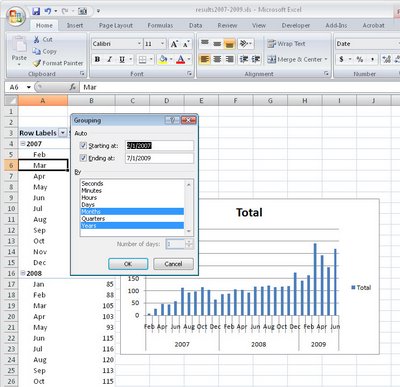Click the Format Painter brush icon
The image size is (400, 387).
click(x=36, y=63)
